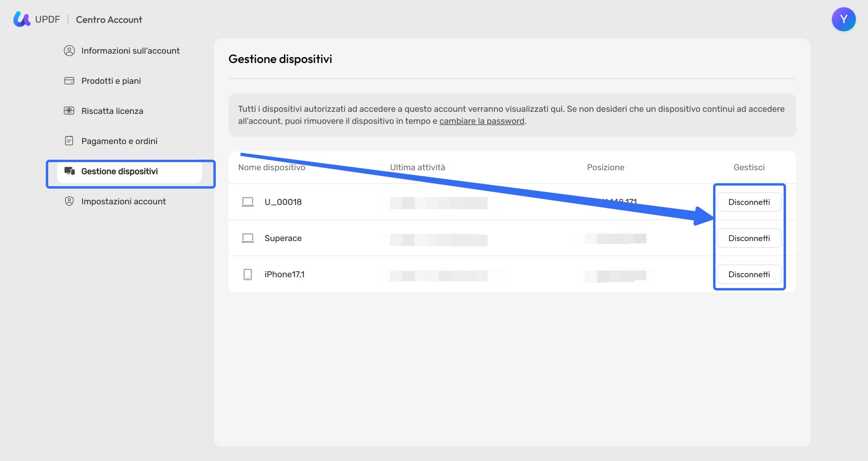Click the Impostazioni account shield icon
The image size is (868, 461).
(x=69, y=201)
